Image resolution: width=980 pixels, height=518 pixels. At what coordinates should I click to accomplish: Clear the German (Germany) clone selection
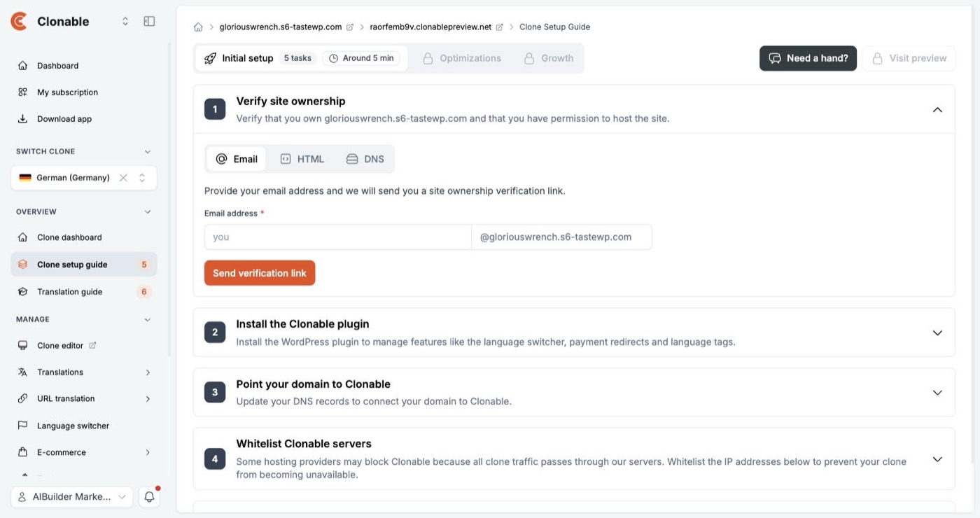(x=123, y=178)
